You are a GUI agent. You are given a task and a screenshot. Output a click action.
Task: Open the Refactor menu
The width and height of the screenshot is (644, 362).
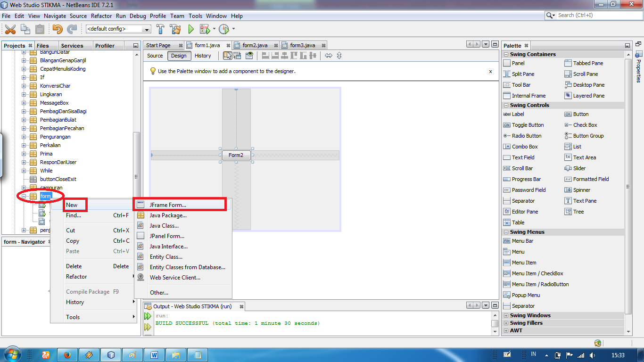click(101, 16)
